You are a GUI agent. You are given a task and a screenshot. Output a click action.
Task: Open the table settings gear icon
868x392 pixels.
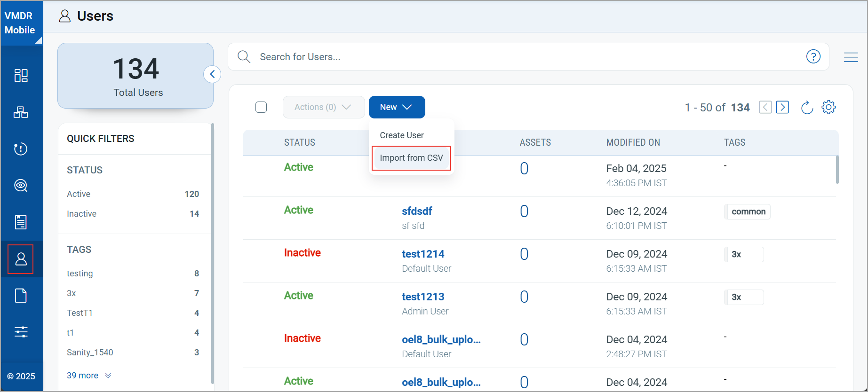pyautogui.click(x=828, y=107)
